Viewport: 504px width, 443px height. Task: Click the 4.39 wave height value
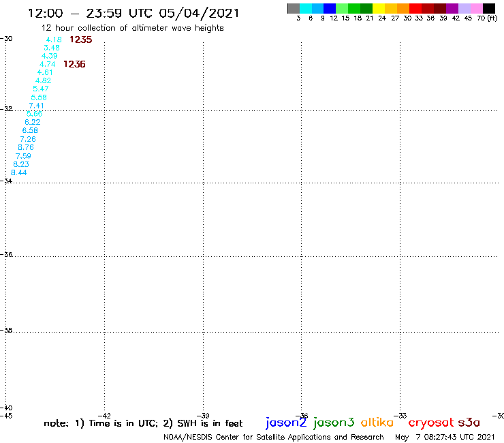click(50, 56)
